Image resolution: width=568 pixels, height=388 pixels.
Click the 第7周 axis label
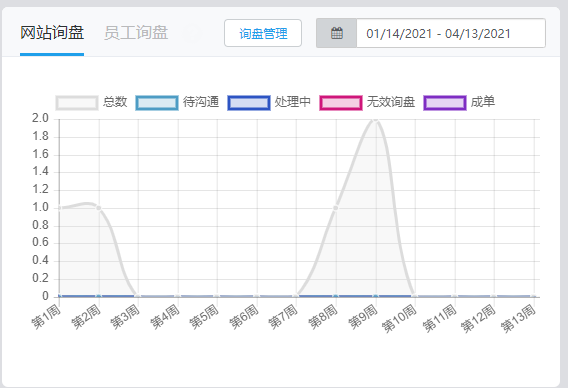pyautogui.click(x=283, y=317)
